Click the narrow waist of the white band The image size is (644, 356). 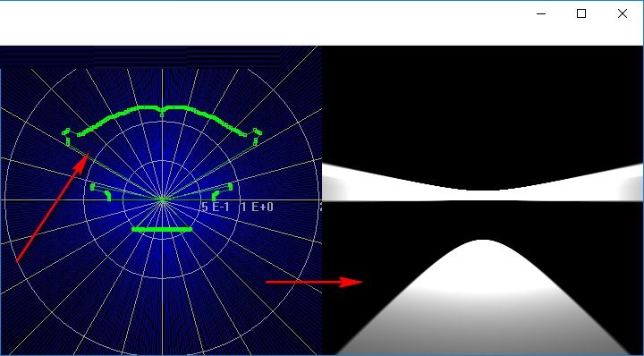(x=485, y=195)
